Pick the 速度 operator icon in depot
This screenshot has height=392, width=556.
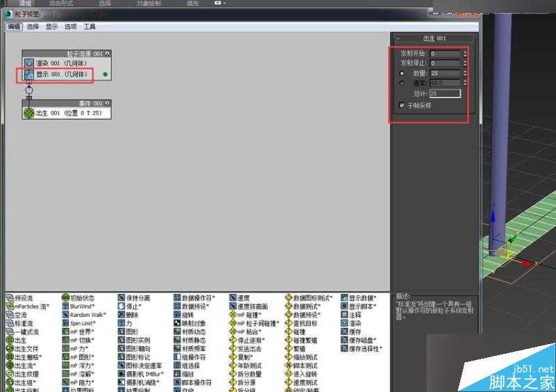[x=233, y=297]
